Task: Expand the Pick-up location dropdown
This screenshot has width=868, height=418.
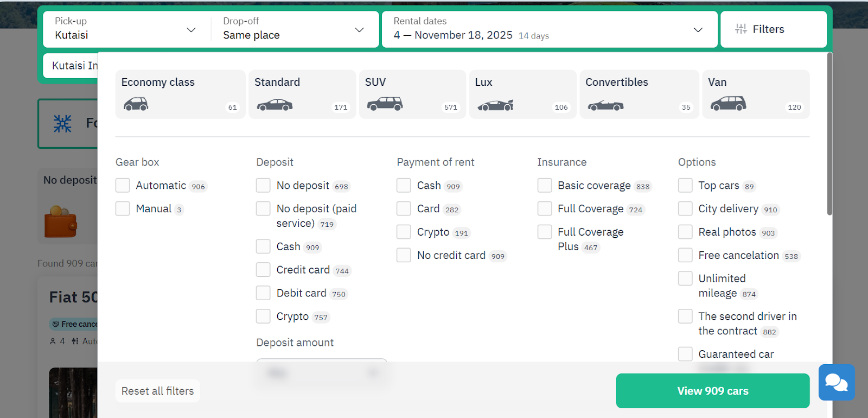Action: (x=191, y=30)
